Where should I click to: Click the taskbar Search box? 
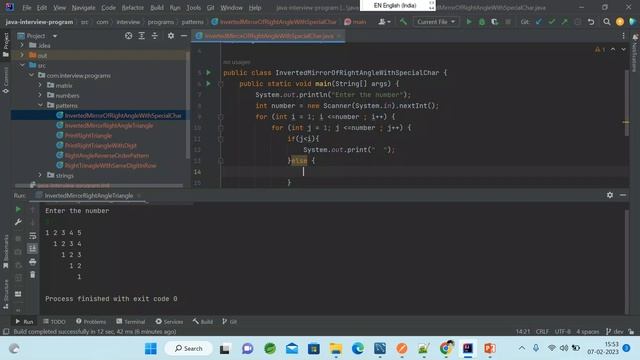tap(189, 349)
